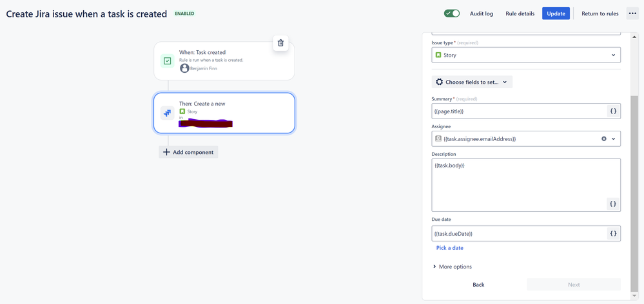The height and width of the screenshot is (304, 644).
Task: Open Rule details
Action: coord(520,14)
